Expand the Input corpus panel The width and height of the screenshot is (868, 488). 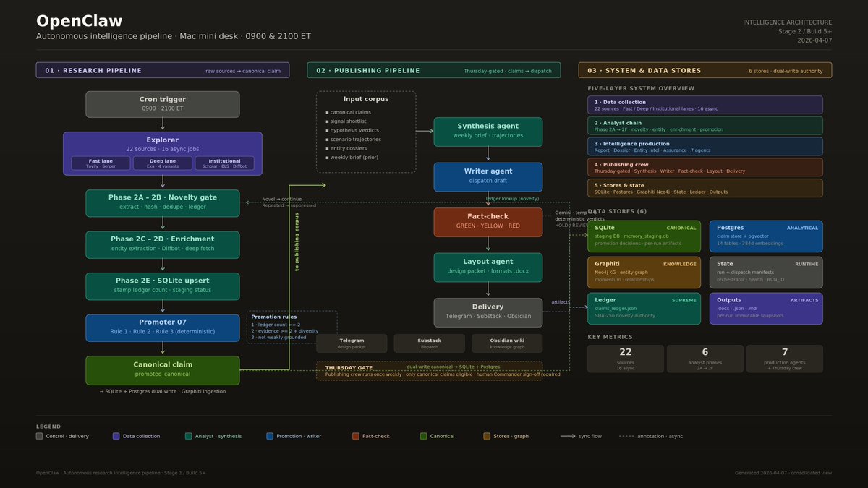point(365,99)
